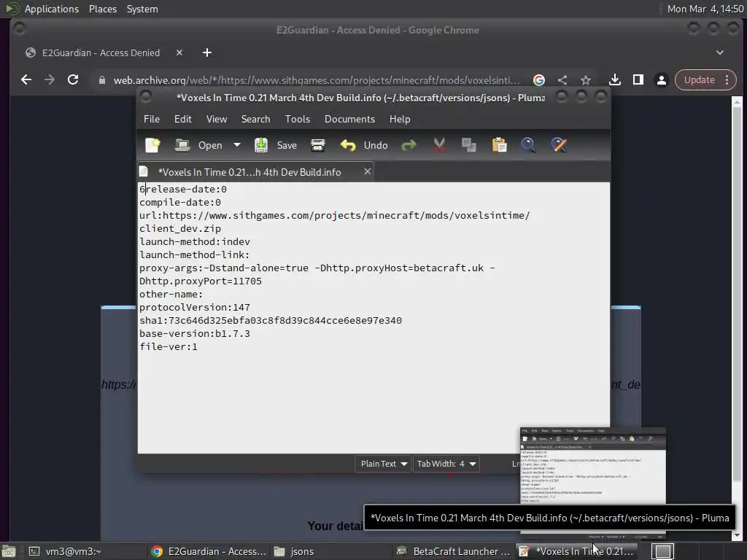Open Find with the magnifier icon
Screen dimensions: 747x560
(528, 145)
